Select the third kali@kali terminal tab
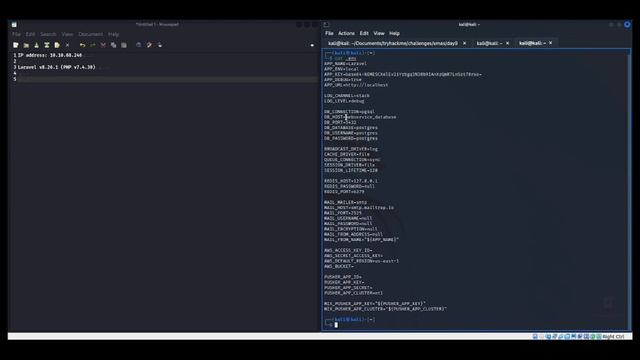 point(532,43)
